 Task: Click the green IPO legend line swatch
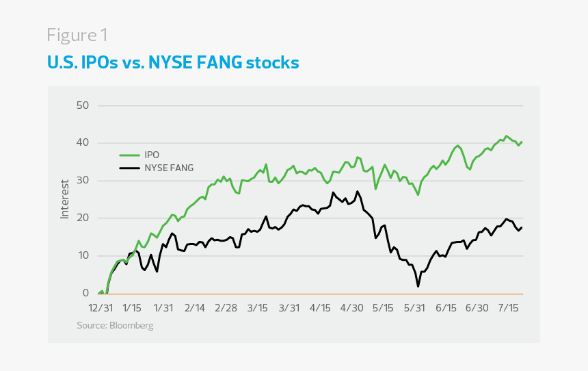pyautogui.click(x=129, y=155)
